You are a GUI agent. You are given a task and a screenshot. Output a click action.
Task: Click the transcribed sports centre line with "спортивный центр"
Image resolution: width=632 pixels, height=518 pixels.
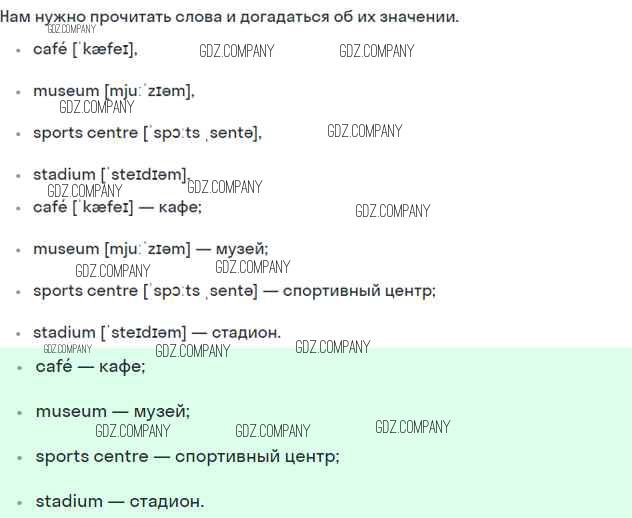[x=234, y=291]
